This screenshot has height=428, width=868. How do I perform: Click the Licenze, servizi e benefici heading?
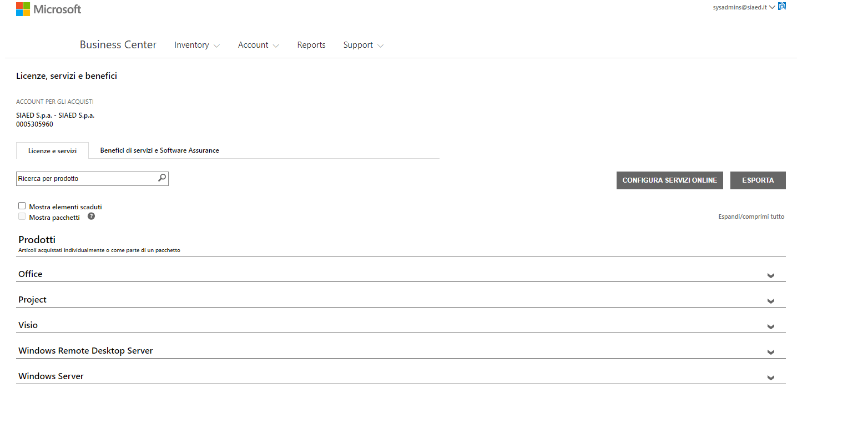coord(67,76)
